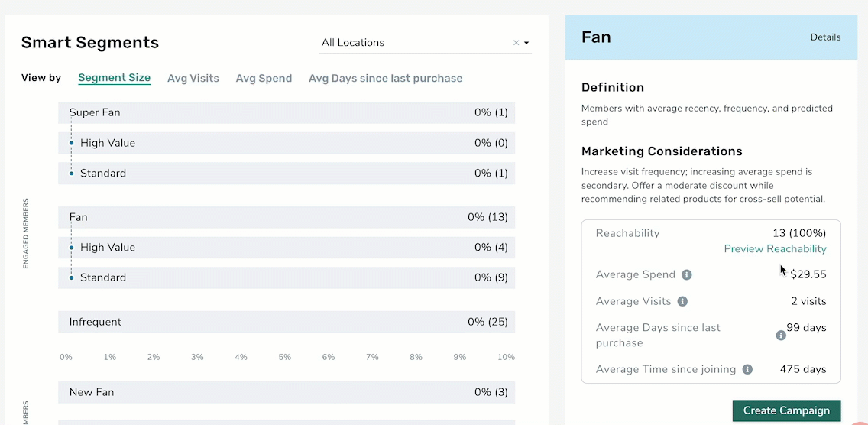Click the Average Time since joining info icon

[747, 369]
